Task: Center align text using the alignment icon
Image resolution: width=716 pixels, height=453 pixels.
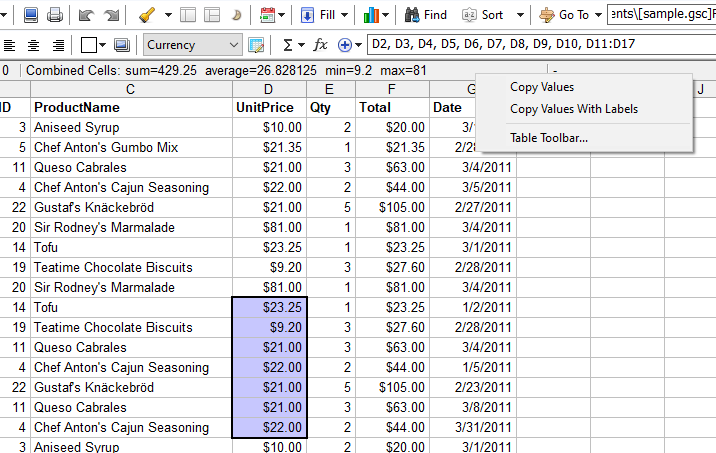Action: point(33,45)
